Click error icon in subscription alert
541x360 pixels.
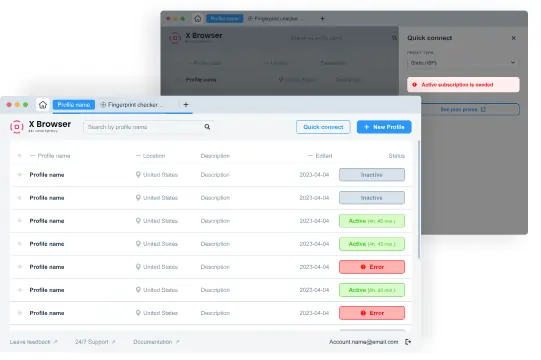tap(414, 85)
